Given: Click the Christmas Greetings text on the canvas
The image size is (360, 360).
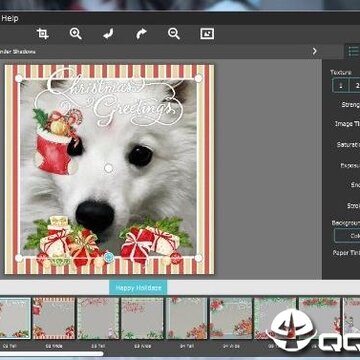Looking at the screenshot, I should tap(110, 97).
